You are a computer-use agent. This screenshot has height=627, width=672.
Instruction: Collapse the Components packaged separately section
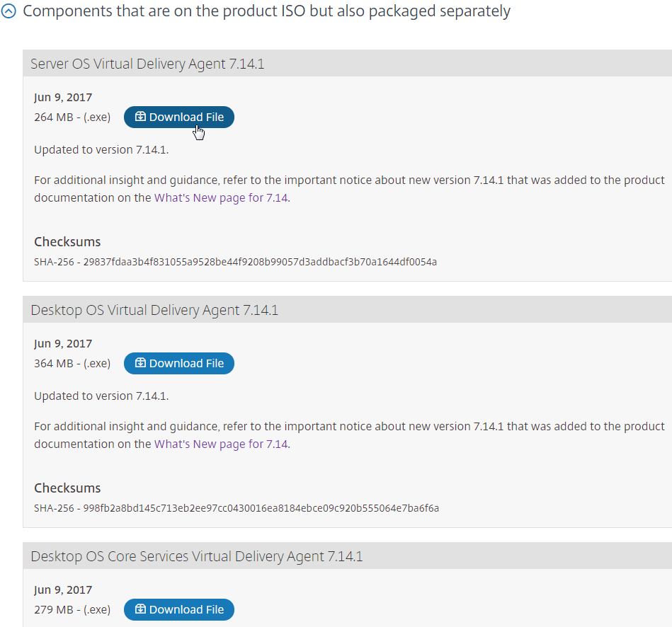8,11
